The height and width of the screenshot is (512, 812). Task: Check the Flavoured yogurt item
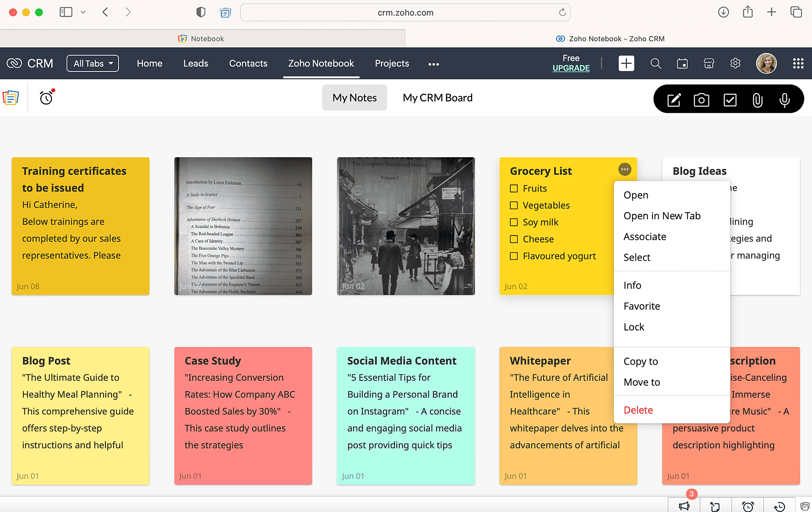point(514,256)
